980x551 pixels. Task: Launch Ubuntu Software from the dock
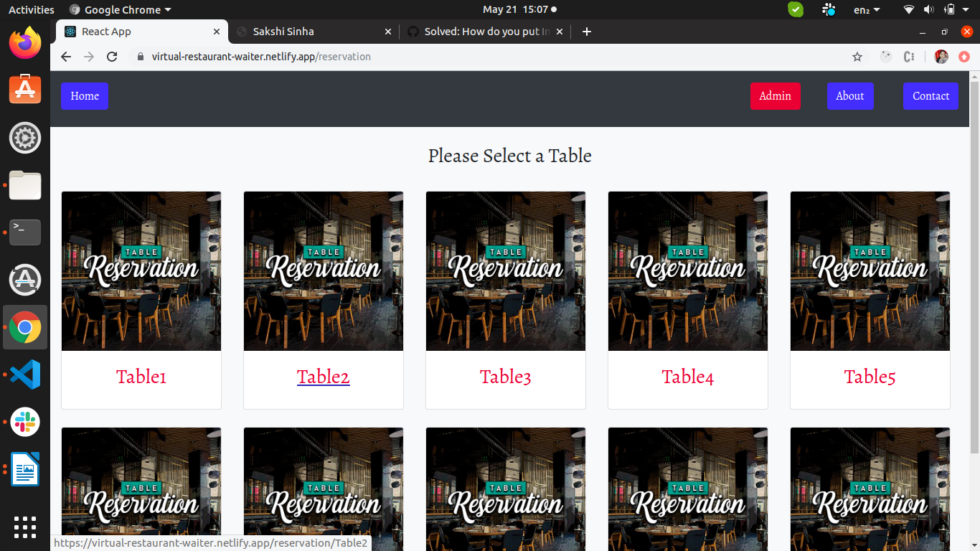[x=25, y=90]
